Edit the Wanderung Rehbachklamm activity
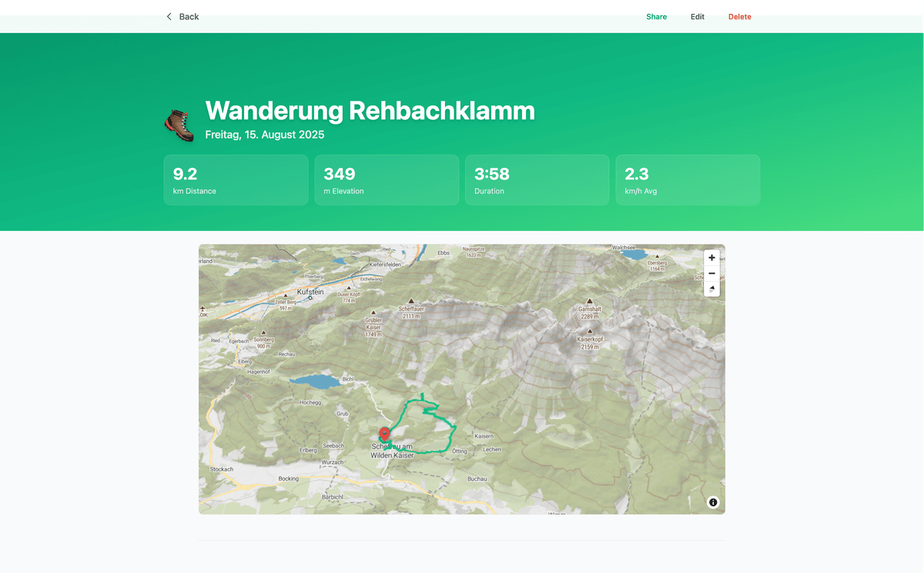 698,17
